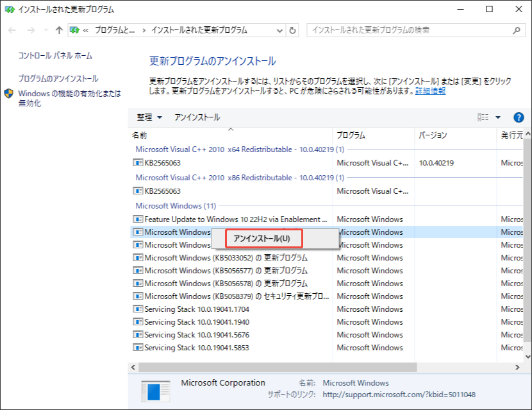Click the icon of the KB5056577 row

coord(138,271)
